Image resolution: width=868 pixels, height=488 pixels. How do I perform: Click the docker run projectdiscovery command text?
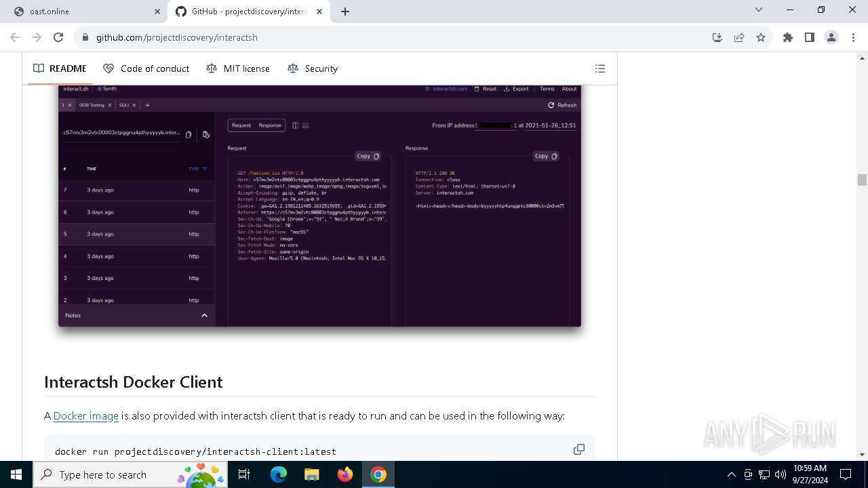[195, 451]
